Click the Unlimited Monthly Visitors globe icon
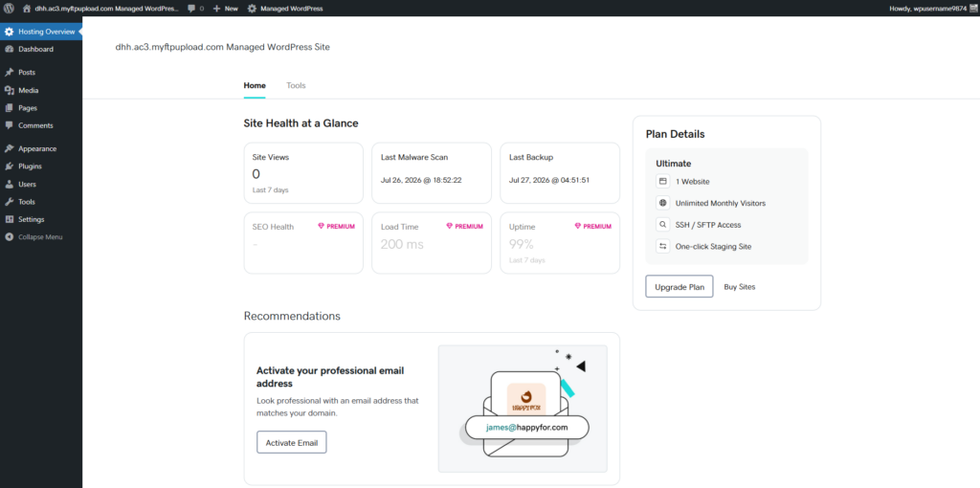The width and height of the screenshot is (980, 488). (x=662, y=203)
